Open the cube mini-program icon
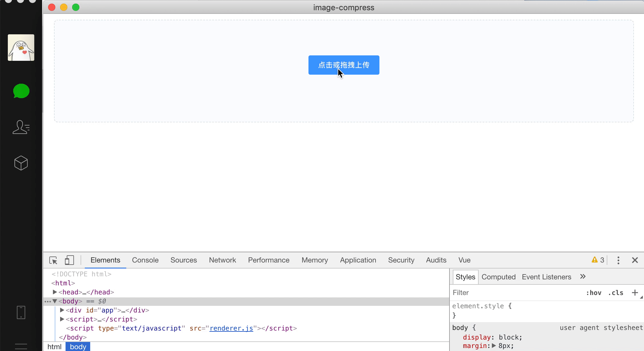The width and height of the screenshot is (644, 351). pos(21,163)
